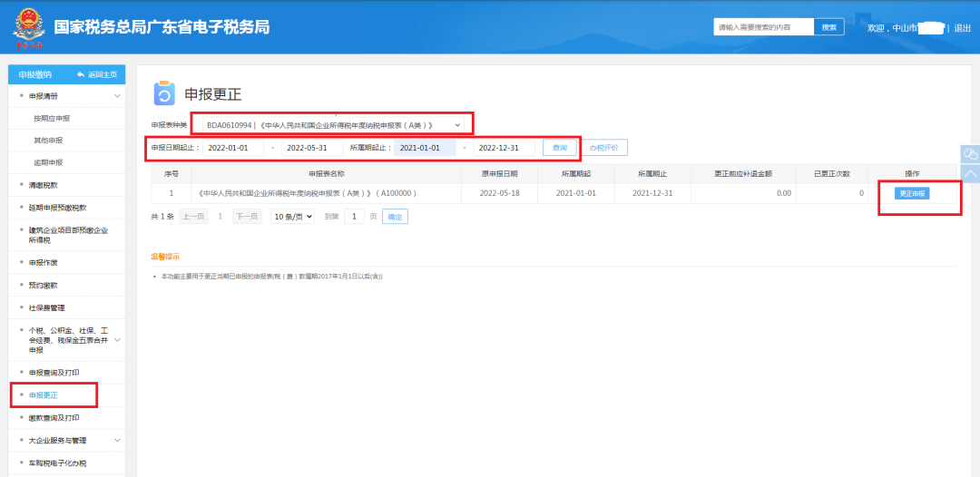Image resolution: width=980 pixels, height=477 pixels.
Task: Click page number 1 link
Action: point(220,217)
